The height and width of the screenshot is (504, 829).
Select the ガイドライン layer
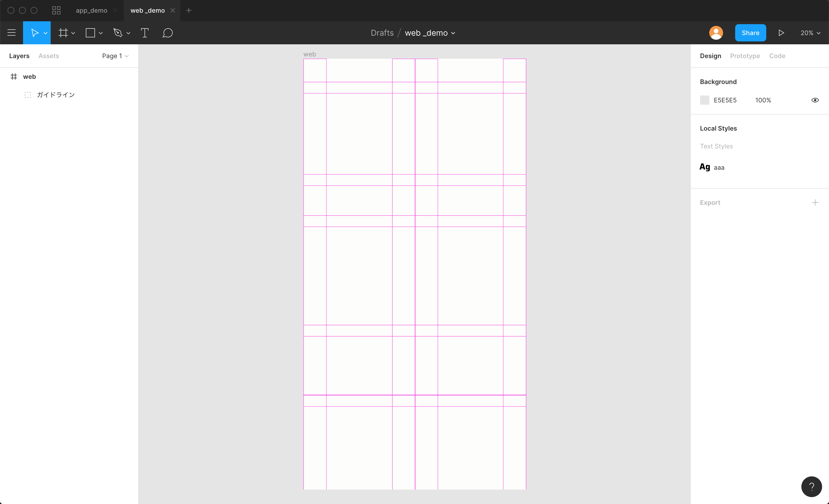(x=69, y=95)
